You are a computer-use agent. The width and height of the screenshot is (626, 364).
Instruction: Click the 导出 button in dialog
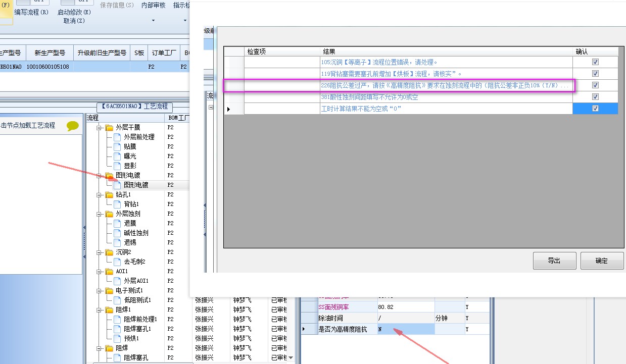pyautogui.click(x=554, y=261)
